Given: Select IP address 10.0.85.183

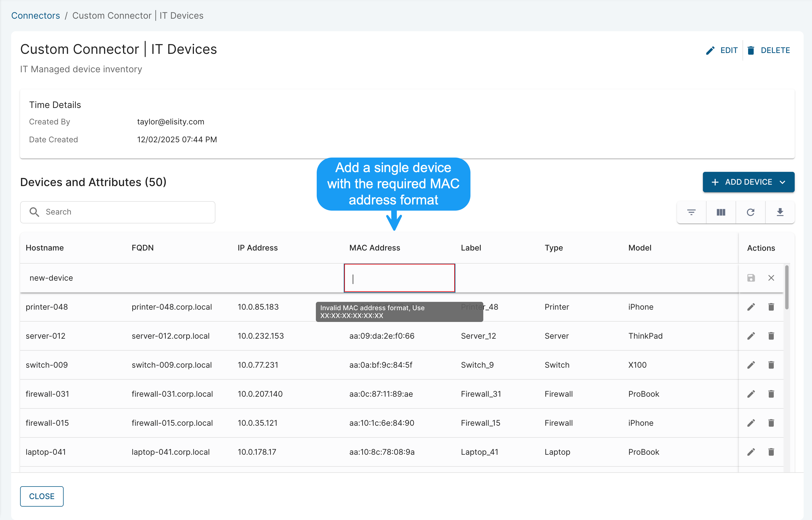Looking at the screenshot, I should point(258,307).
